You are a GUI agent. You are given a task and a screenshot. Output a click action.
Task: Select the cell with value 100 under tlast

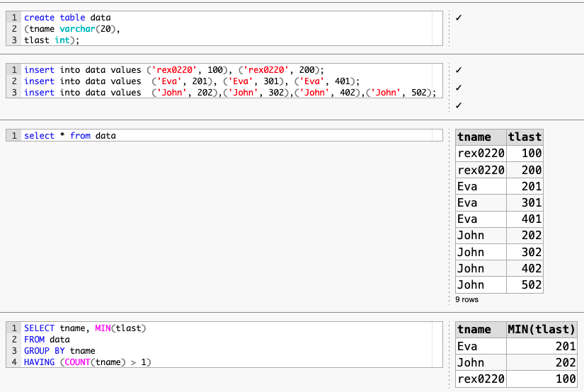pos(525,154)
